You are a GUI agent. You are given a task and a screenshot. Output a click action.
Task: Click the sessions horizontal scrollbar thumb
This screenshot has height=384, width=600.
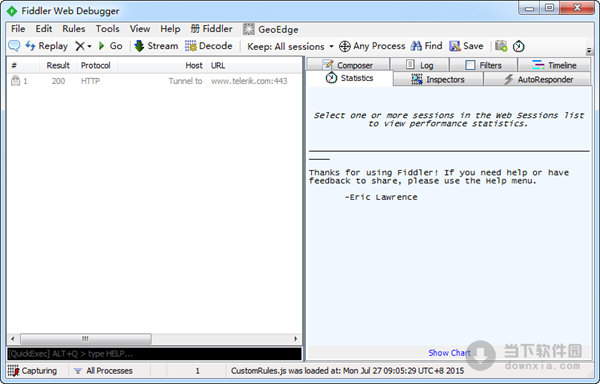(x=86, y=339)
